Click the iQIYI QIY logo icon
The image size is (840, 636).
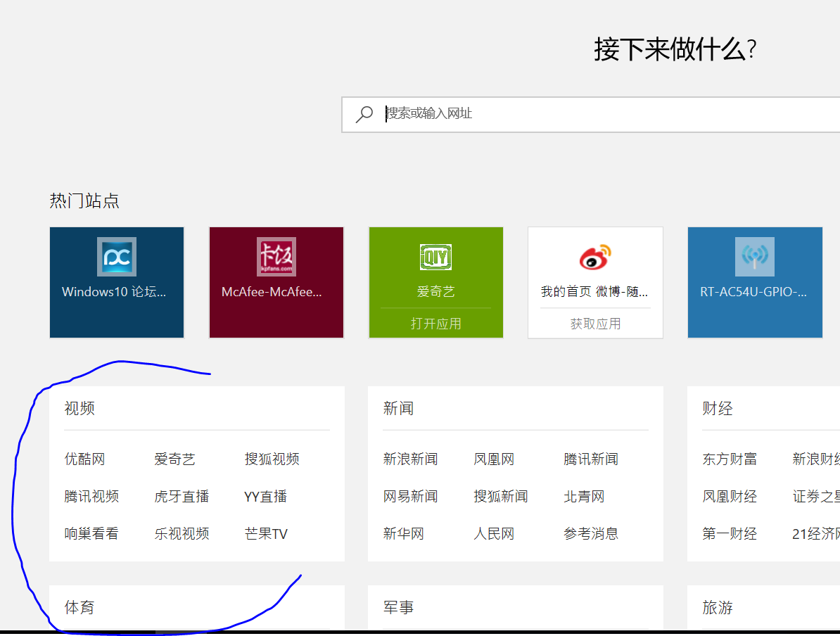435,257
